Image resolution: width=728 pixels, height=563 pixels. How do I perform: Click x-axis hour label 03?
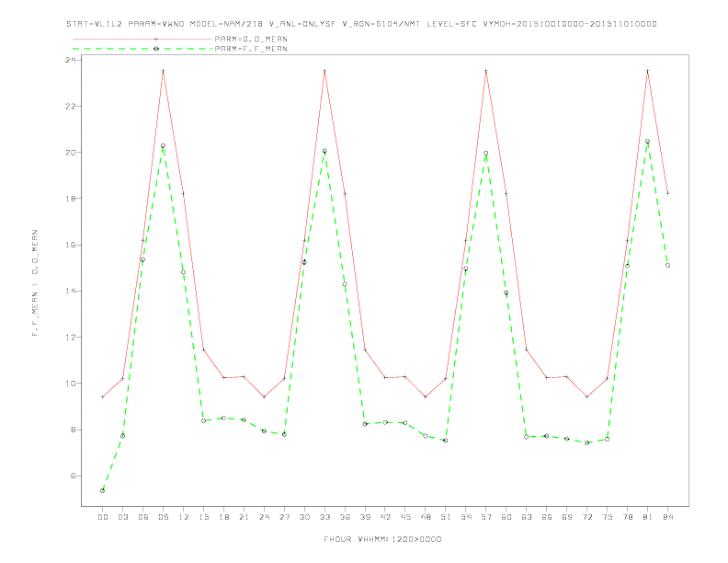[122, 517]
